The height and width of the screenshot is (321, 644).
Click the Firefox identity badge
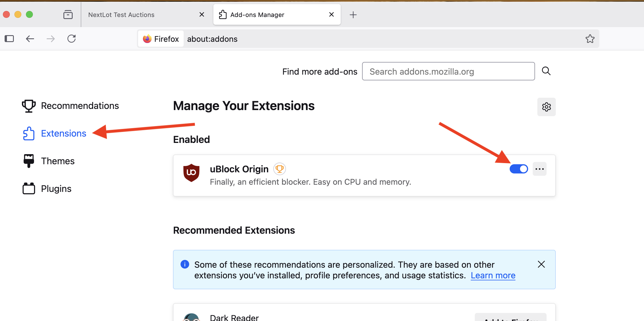[161, 39]
